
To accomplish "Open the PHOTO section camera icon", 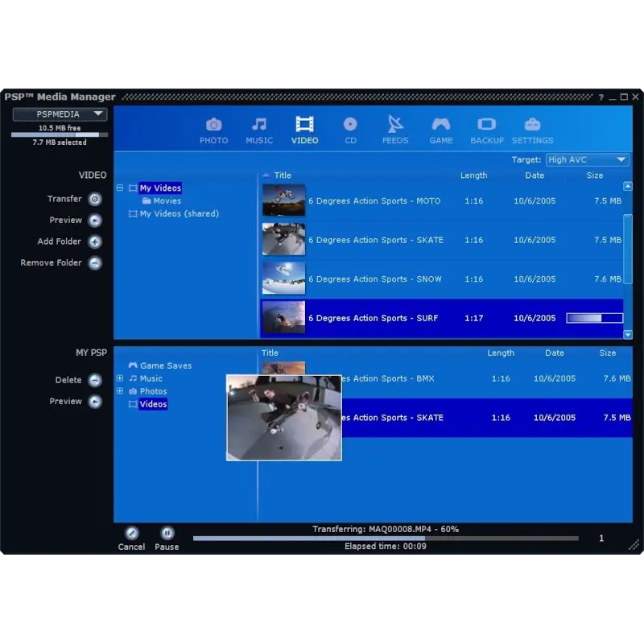I will (213, 125).
